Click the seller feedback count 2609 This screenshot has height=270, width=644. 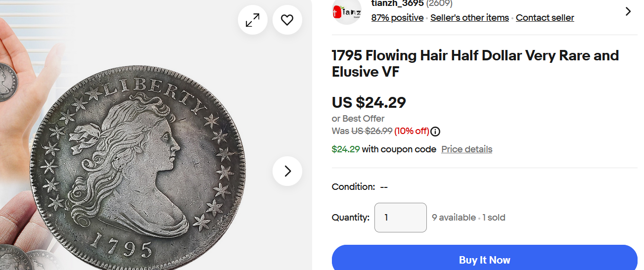439,4
